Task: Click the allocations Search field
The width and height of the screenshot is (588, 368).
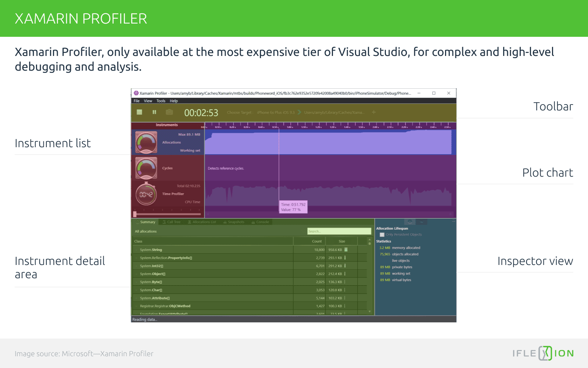Action: (x=339, y=231)
